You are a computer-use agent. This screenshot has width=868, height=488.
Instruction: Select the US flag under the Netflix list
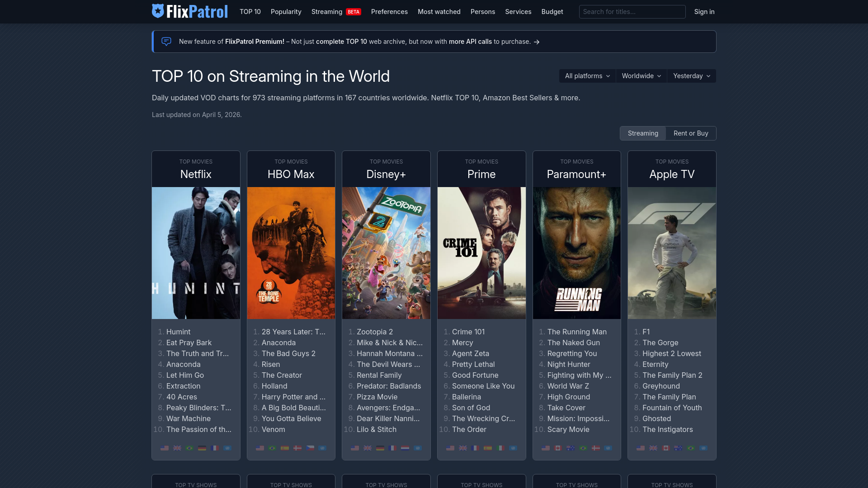tap(165, 448)
